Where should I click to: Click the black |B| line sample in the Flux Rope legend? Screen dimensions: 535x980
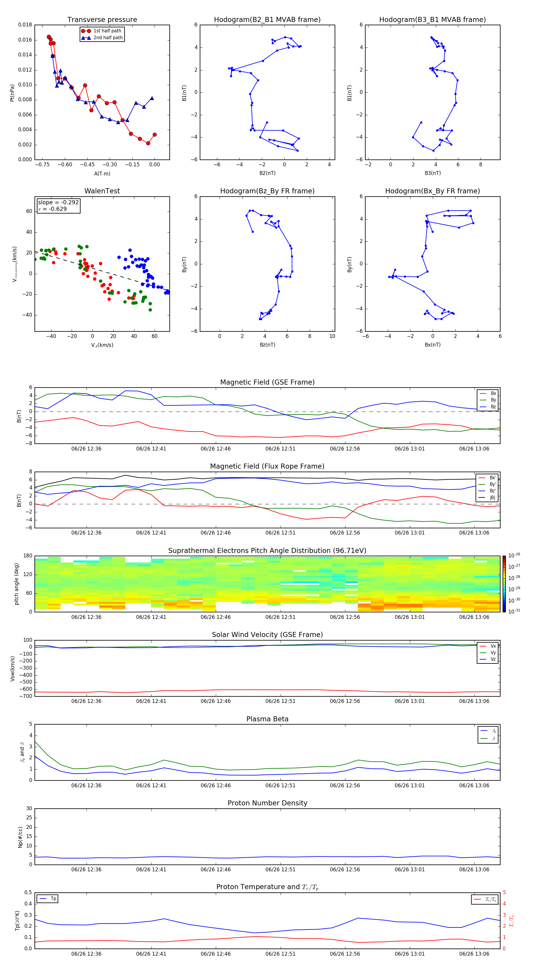coord(482,498)
